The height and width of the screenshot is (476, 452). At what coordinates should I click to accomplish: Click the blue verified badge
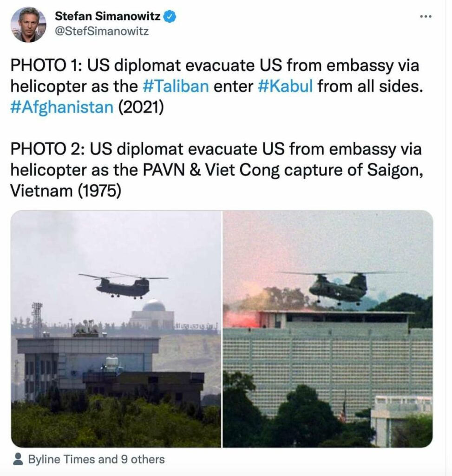170,16
